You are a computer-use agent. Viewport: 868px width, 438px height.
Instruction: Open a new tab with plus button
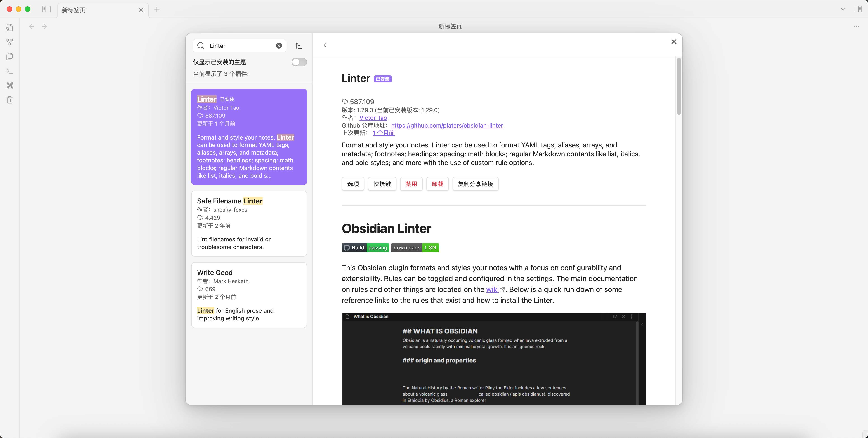point(157,9)
